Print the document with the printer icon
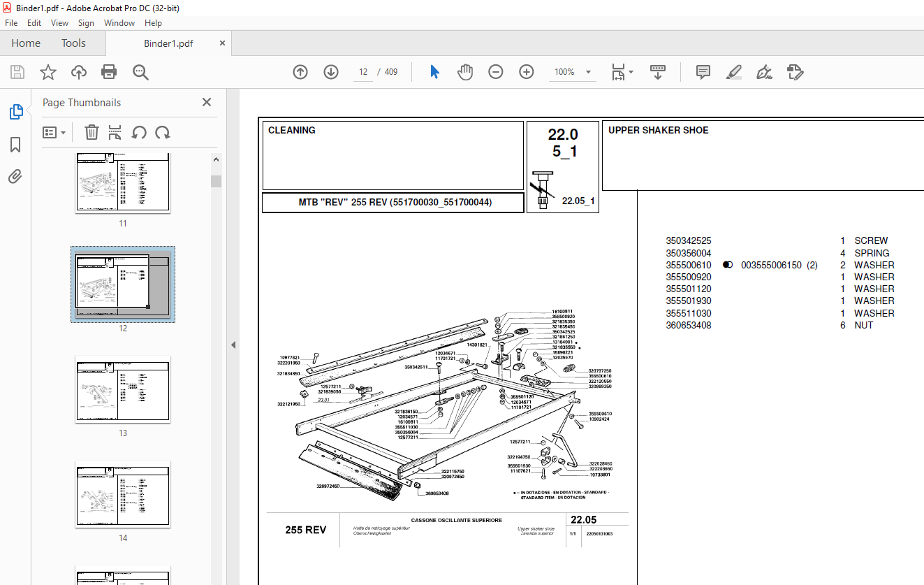This screenshot has width=924, height=585. [x=109, y=72]
